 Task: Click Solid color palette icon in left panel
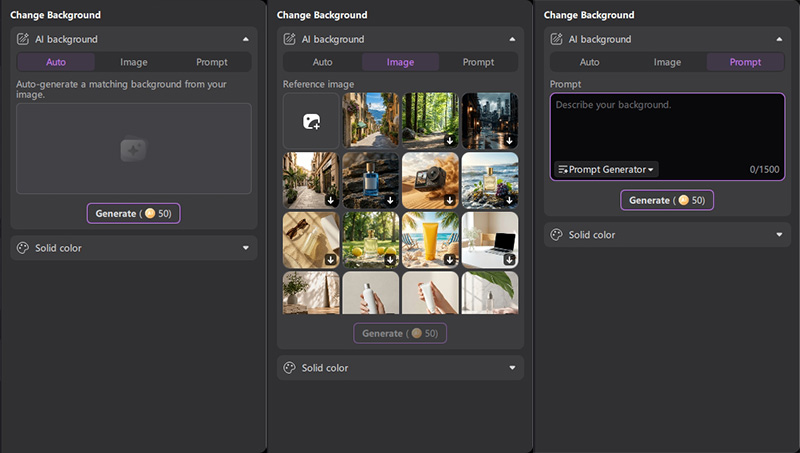coord(23,248)
